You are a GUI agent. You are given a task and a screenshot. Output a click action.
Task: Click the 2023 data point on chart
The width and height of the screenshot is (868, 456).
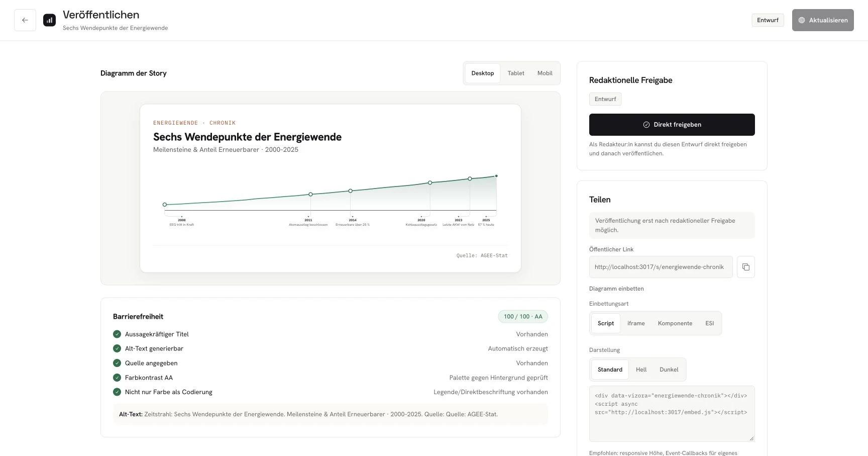click(470, 178)
